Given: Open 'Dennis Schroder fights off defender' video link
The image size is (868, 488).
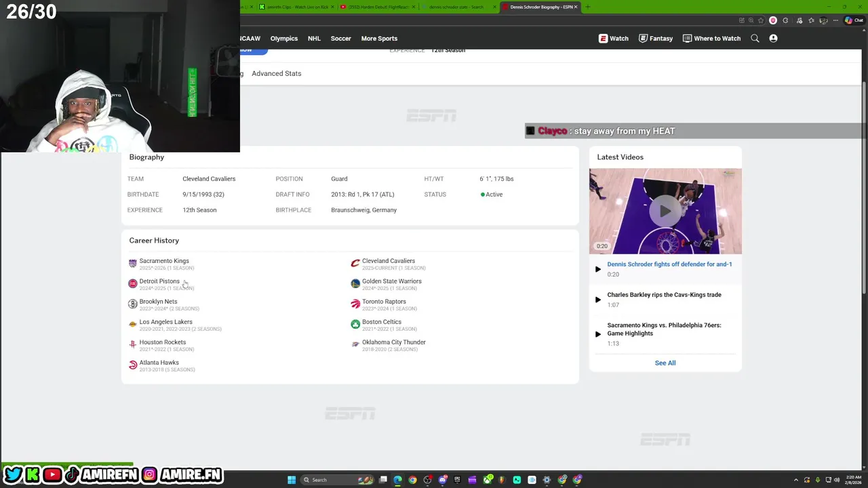Looking at the screenshot, I should tap(669, 264).
